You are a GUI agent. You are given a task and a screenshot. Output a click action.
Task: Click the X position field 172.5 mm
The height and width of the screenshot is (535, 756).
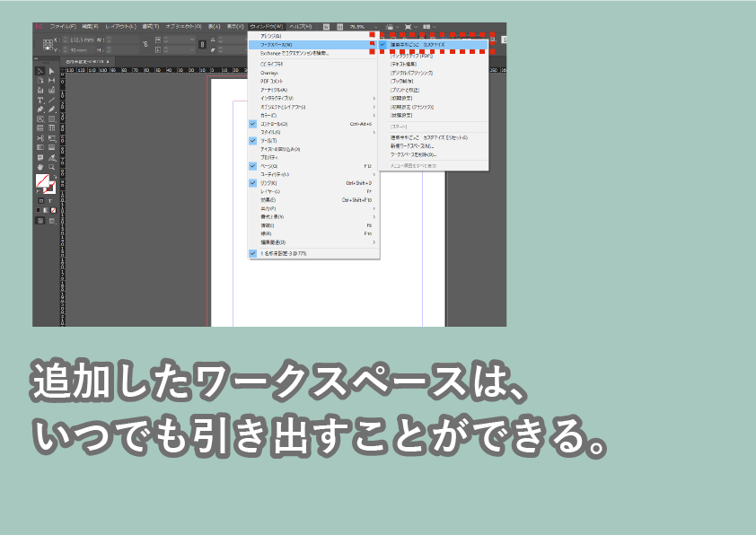pyautogui.click(x=82, y=40)
